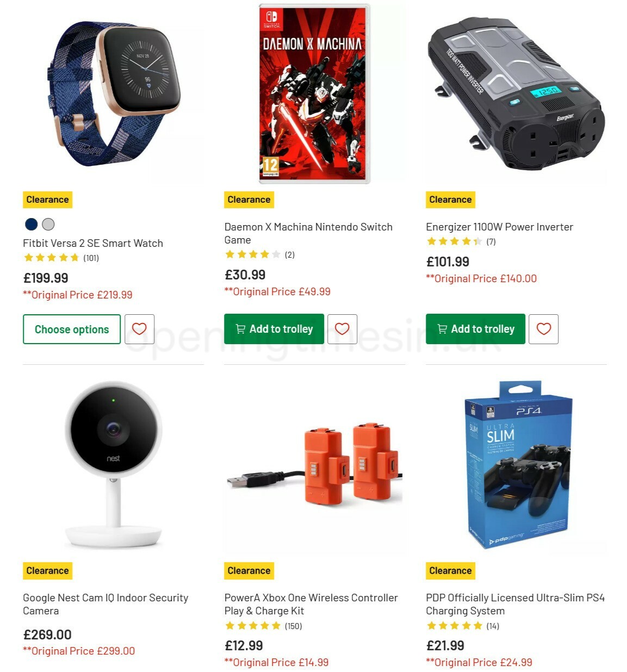Open Choose options for Fitbit Versa 2
The image size is (627, 672).
71,329
